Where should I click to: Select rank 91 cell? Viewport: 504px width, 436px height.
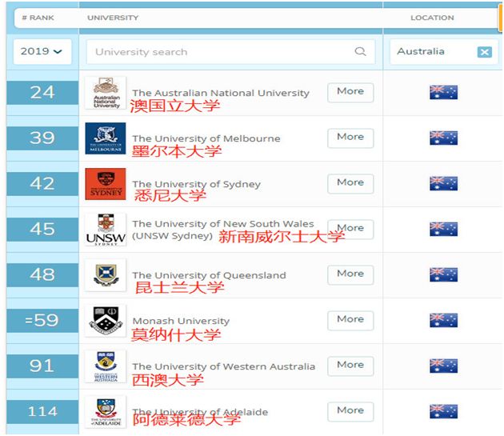click(42, 366)
